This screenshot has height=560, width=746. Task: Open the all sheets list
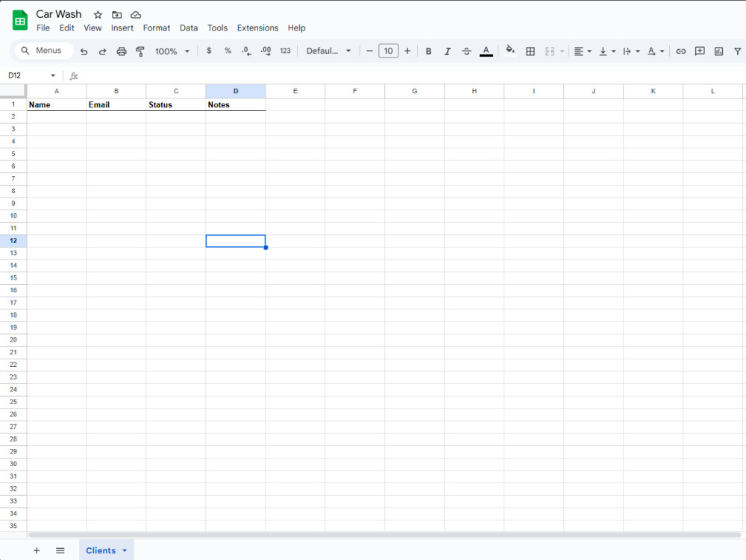[x=60, y=550]
